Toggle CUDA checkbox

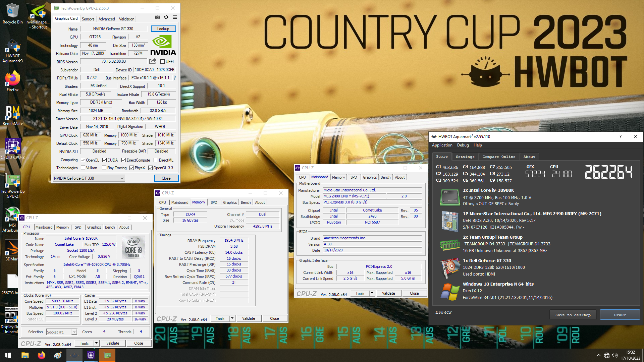coord(104,160)
